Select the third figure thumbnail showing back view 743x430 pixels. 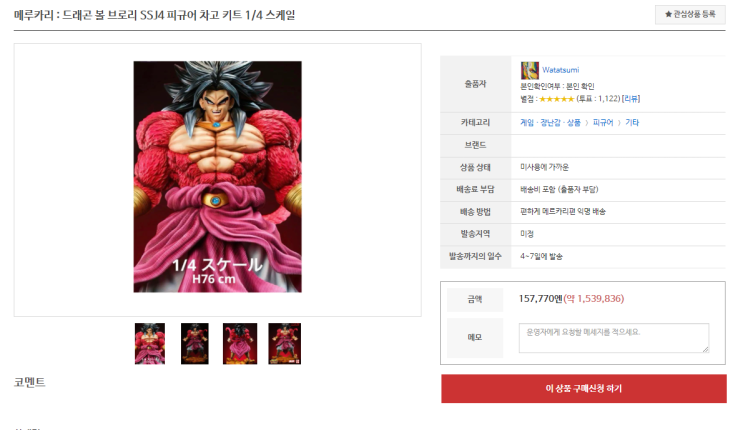tap(240, 344)
